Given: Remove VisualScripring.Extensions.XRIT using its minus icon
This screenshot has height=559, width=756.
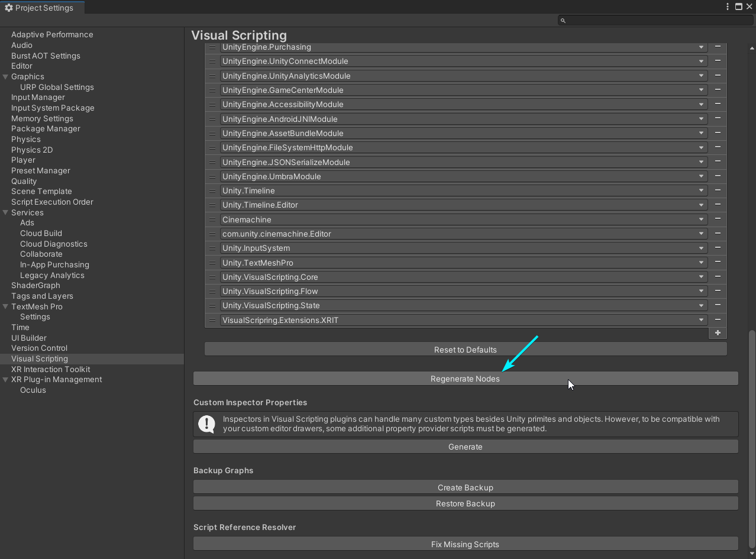Looking at the screenshot, I should pyautogui.click(x=718, y=319).
